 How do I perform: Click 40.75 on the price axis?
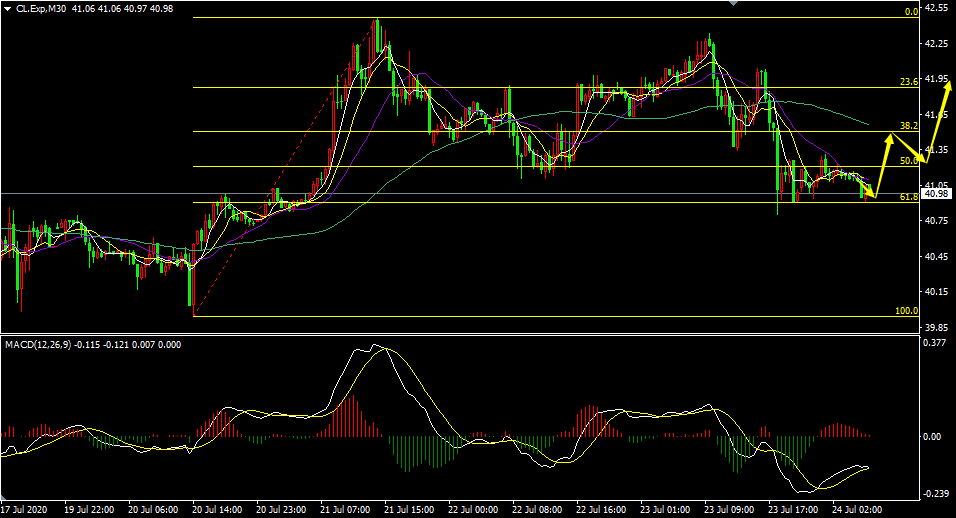[937, 221]
